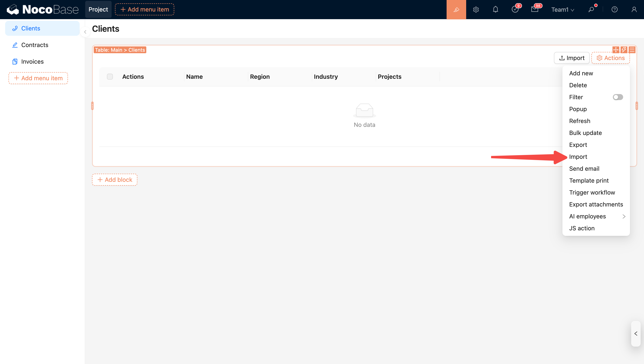Collapse the left sidebar arrow
Image resolution: width=644 pixels, height=364 pixels.
[x=85, y=32]
